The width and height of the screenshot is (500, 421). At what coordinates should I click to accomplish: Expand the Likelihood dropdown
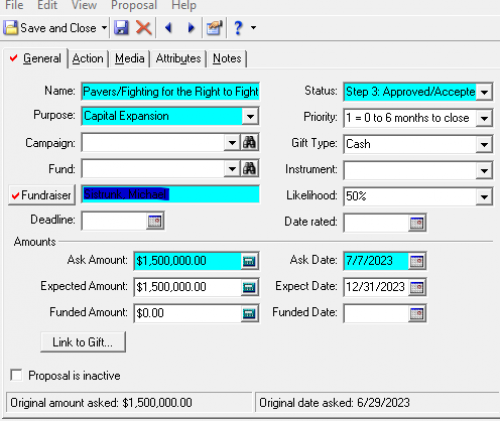click(484, 197)
